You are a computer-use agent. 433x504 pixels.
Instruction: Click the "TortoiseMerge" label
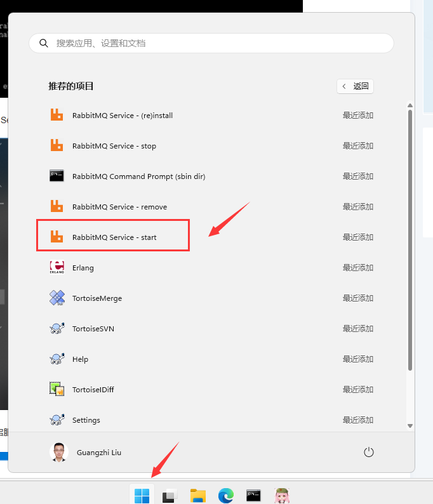point(97,298)
